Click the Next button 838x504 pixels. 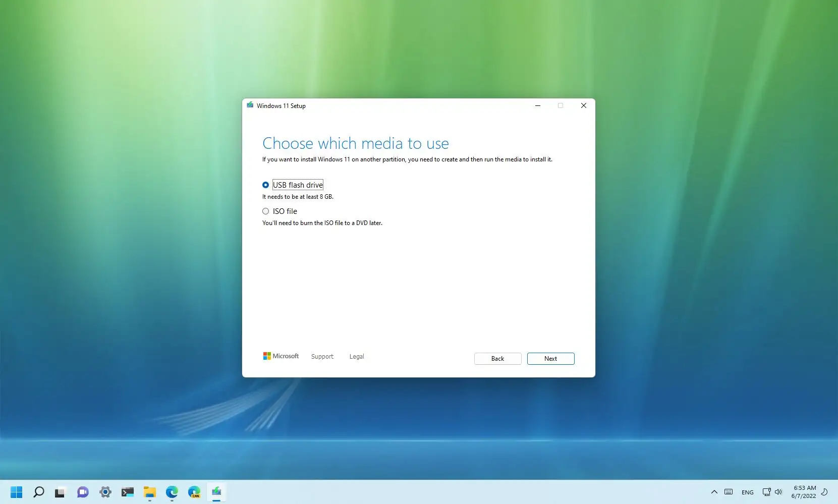tap(550, 358)
